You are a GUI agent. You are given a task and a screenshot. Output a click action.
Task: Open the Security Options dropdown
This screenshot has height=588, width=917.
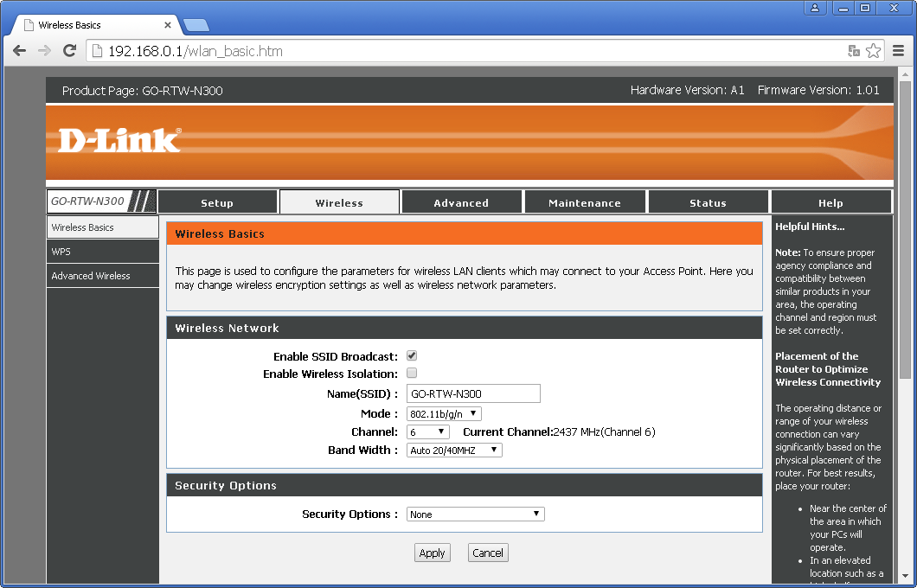[x=476, y=514]
